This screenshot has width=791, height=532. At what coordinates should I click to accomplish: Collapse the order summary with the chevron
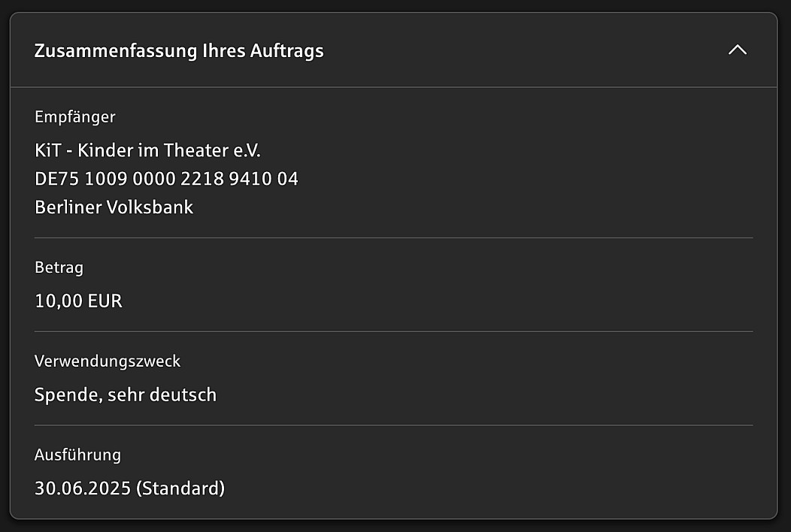point(738,50)
